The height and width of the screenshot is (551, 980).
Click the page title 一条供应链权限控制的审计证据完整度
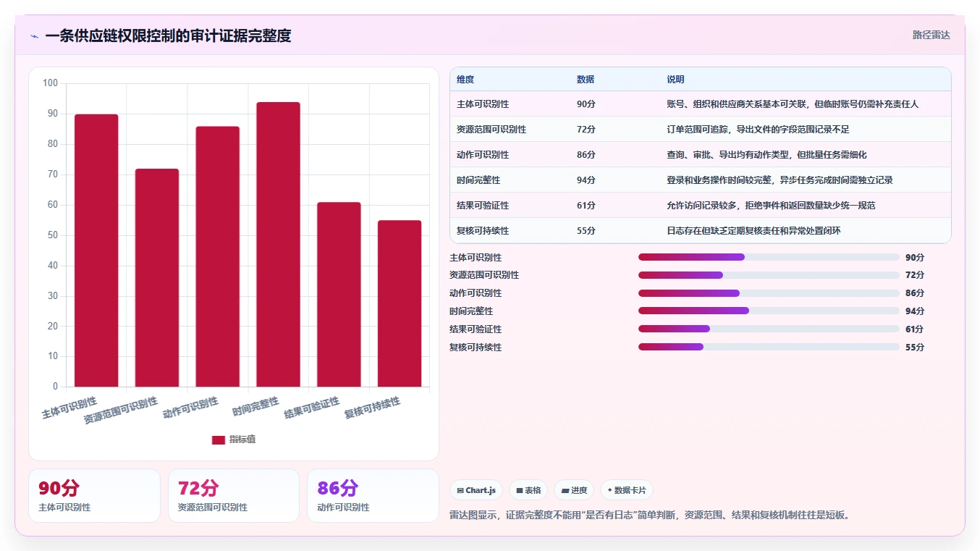tap(168, 35)
